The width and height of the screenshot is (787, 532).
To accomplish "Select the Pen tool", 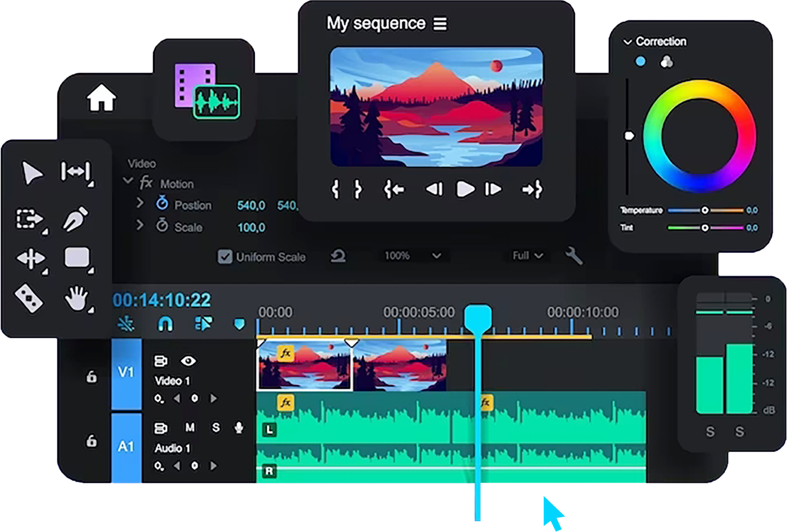I will pos(75,219).
